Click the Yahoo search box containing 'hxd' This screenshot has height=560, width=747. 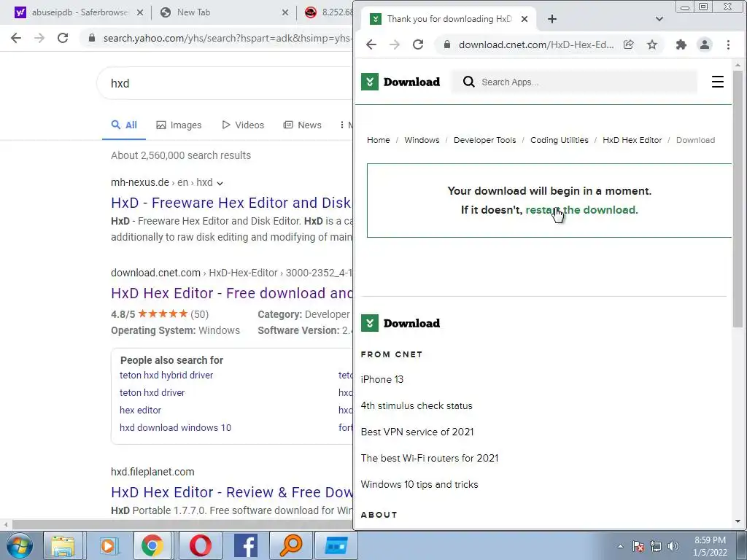coord(225,83)
